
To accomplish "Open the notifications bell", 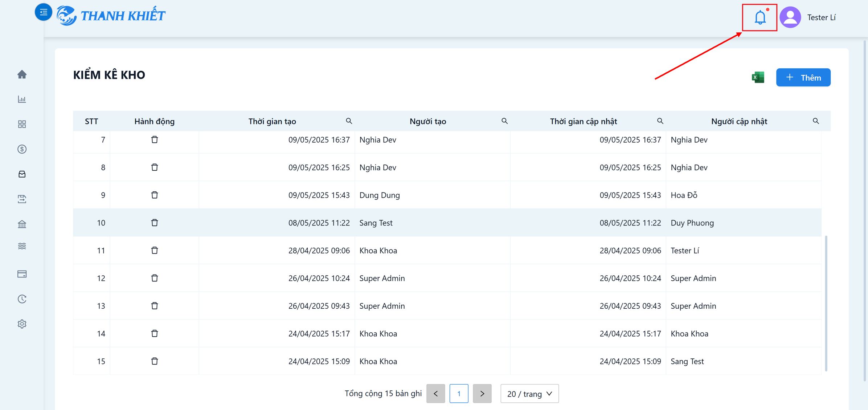I will (760, 17).
